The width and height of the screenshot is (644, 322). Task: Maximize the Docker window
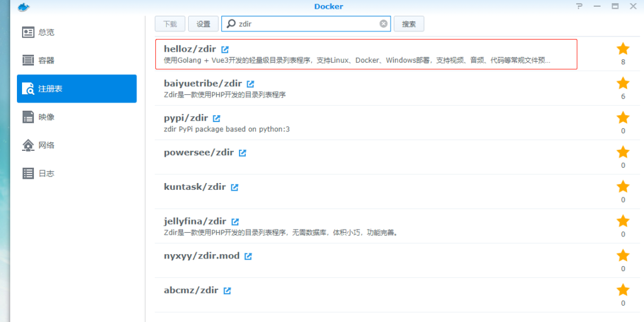tap(615, 6)
